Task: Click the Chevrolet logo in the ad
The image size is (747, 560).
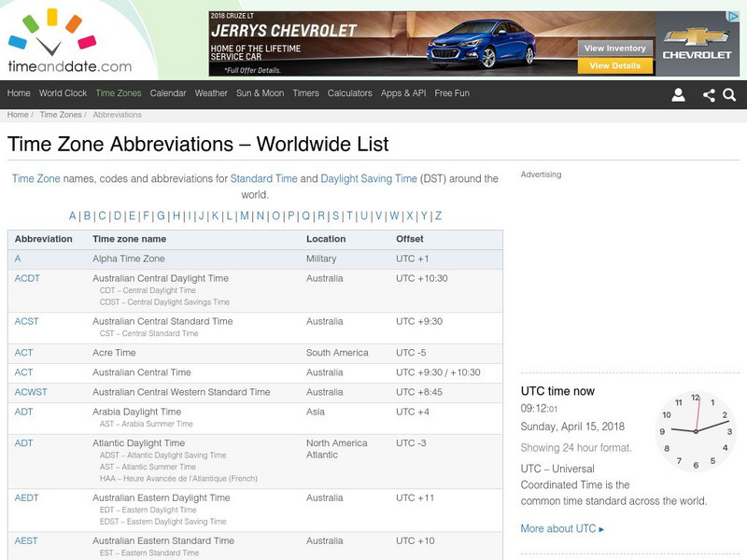Action: click(697, 43)
